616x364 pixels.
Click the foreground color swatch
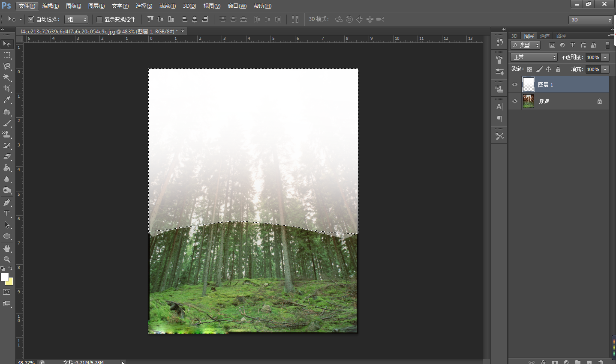(x=5, y=277)
